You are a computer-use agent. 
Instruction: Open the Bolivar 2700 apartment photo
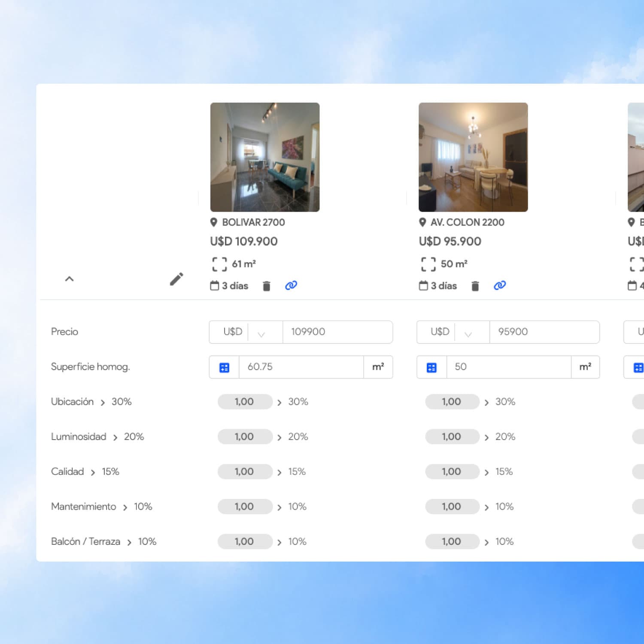265,157
